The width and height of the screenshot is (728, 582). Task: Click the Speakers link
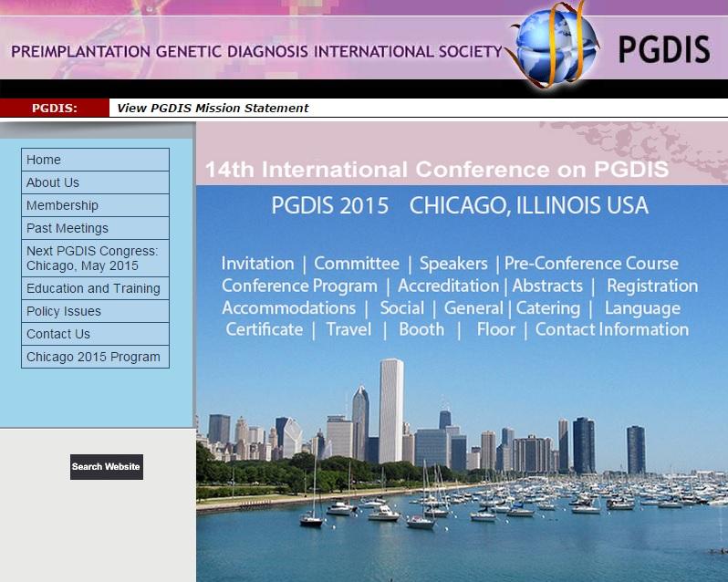click(453, 264)
